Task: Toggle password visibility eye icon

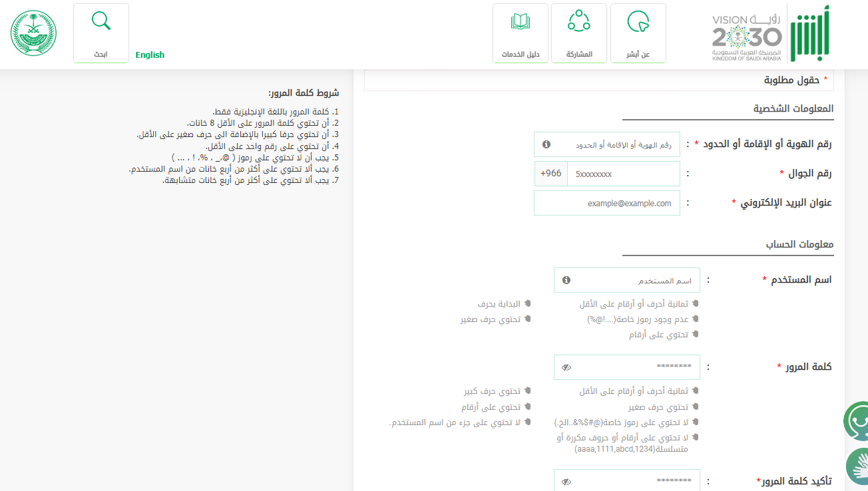Action: coord(566,367)
